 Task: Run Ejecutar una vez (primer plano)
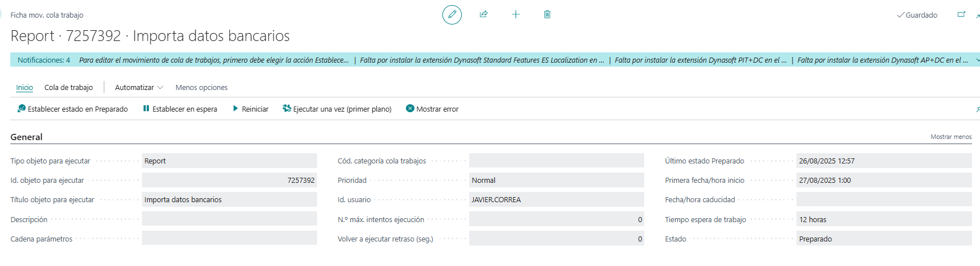[337, 109]
